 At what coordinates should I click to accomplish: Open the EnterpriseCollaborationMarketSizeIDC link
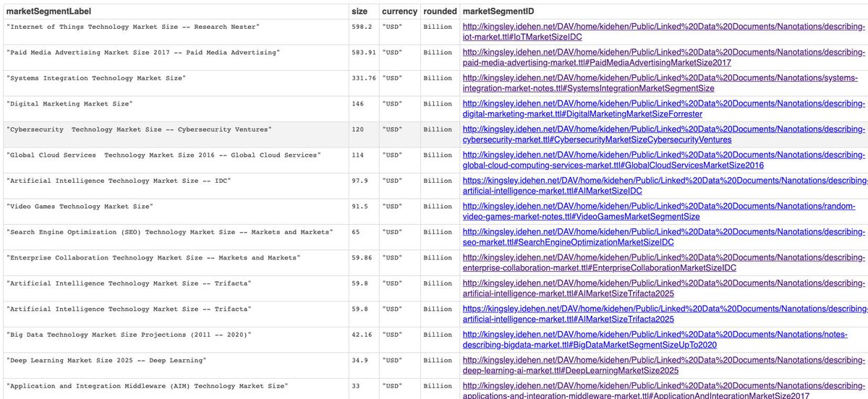663,262
